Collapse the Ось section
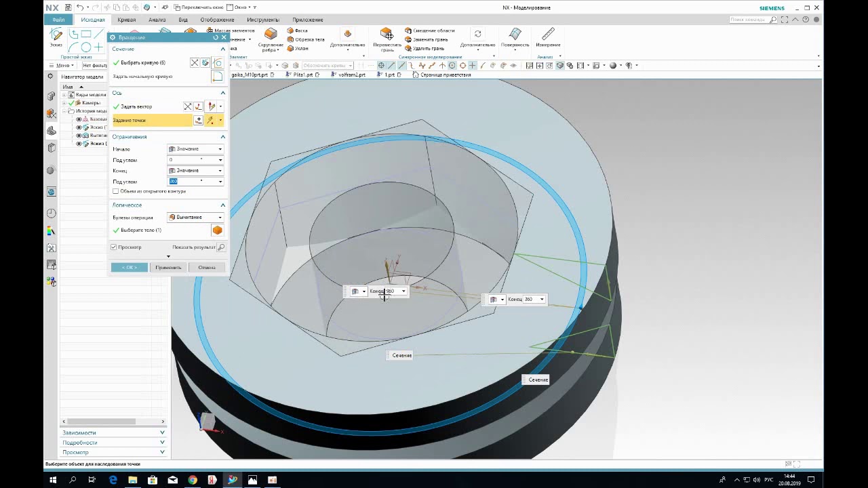Image resolution: width=868 pixels, height=488 pixels. click(x=222, y=93)
